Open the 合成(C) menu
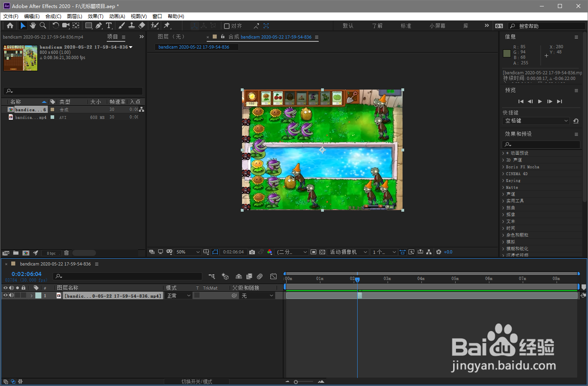The width and height of the screenshot is (588, 386). [53, 16]
